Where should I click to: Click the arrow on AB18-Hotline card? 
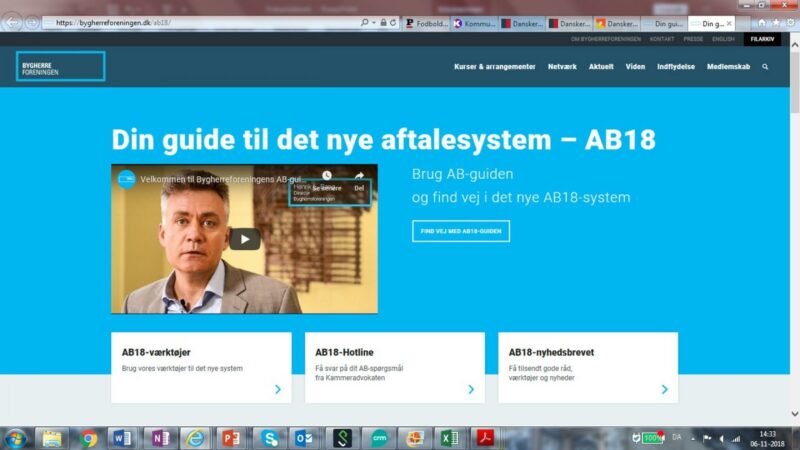point(471,389)
